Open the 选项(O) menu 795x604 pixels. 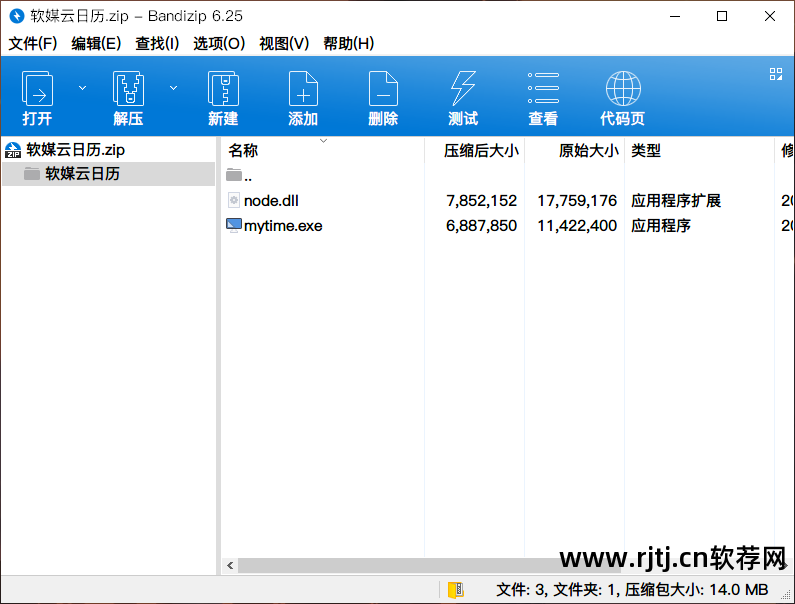219,44
